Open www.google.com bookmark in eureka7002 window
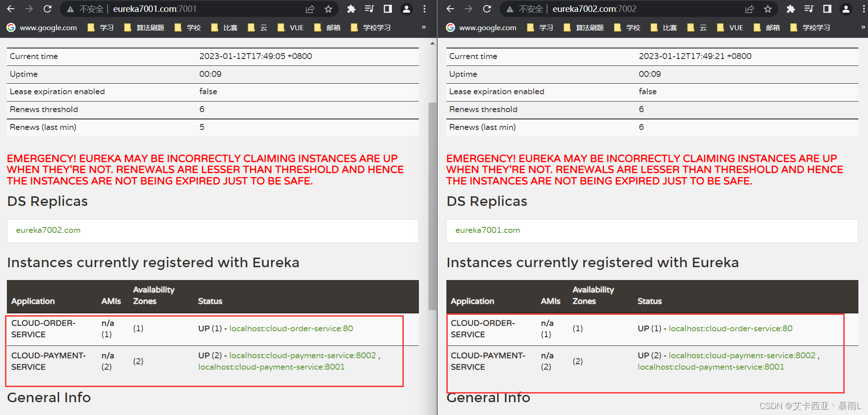This screenshot has height=415, width=868. 482,27
